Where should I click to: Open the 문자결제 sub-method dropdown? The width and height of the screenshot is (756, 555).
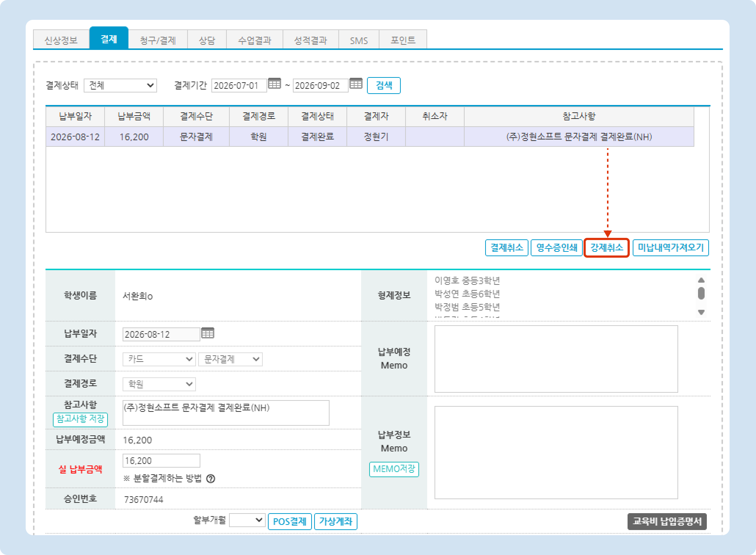click(x=230, y=359)
